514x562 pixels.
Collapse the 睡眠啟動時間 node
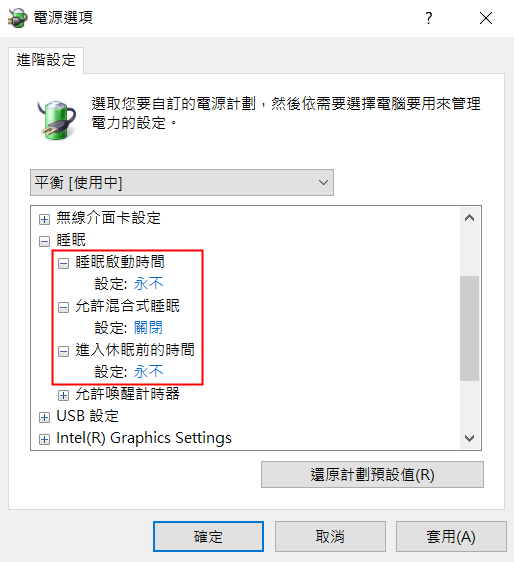tap(63, 263)
